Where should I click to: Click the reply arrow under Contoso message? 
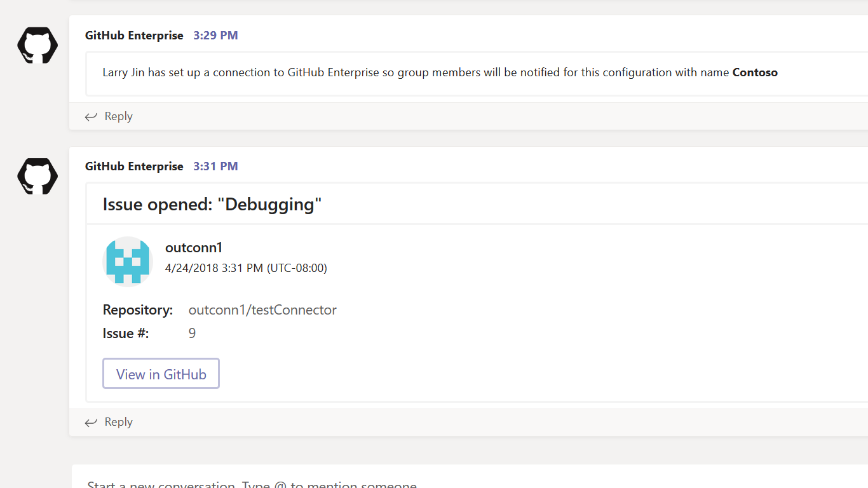[x=91, y=116]
